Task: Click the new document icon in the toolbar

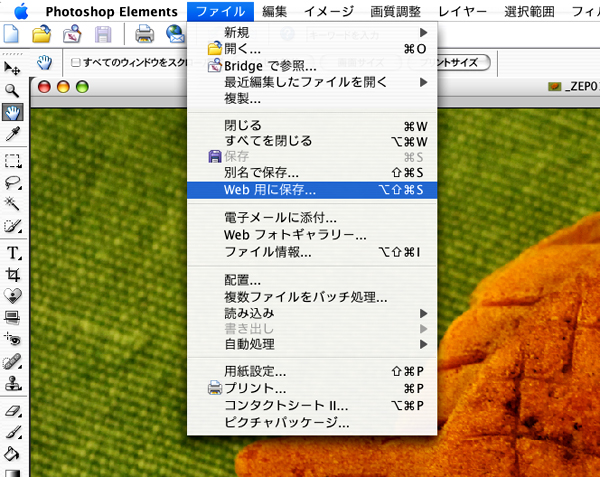Action: point(11,34)
